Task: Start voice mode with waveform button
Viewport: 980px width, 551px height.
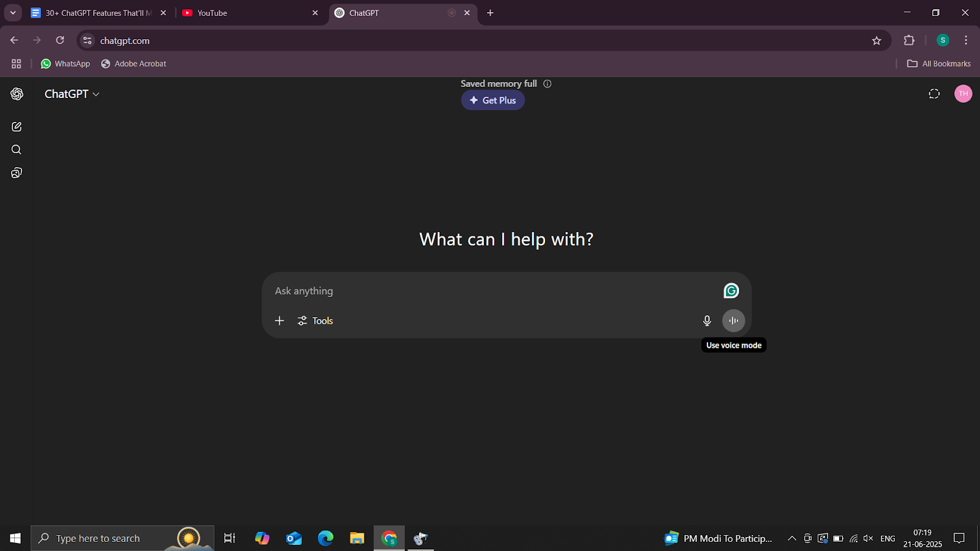Action: [x=734, y=321]
